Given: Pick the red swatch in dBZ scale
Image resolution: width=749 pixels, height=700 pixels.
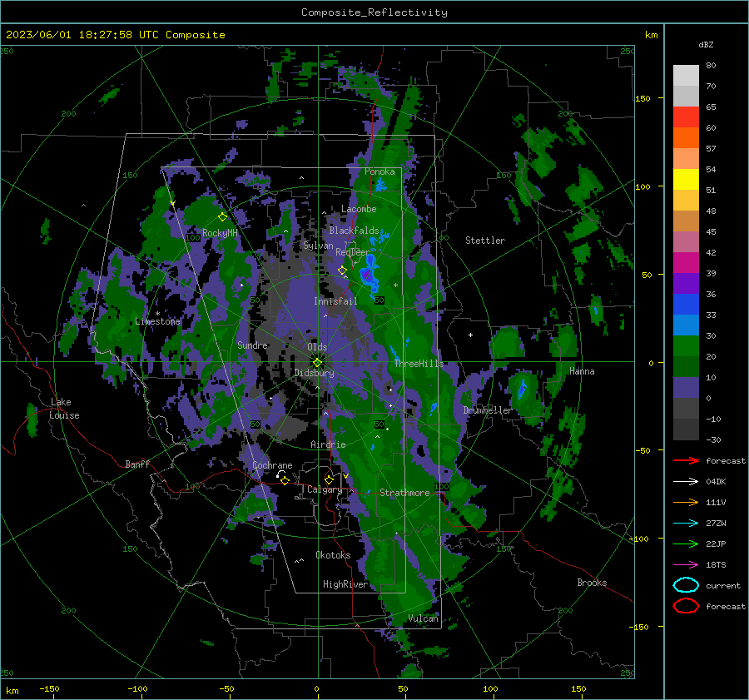Looking at the screenshot, I should pyautogui.click(x=686, y=117).
